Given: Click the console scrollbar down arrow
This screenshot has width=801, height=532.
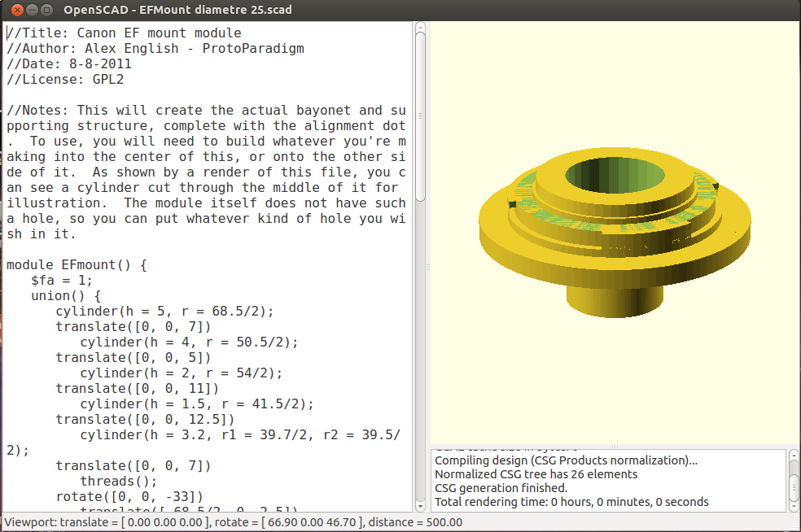Looking at the screenshot, I should [x=793, y=504].
